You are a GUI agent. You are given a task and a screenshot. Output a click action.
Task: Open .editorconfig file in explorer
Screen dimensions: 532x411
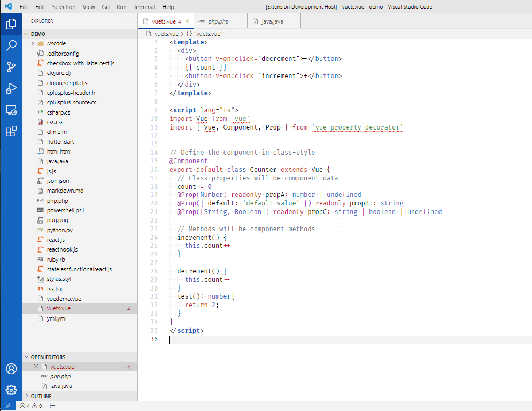(x=80, y=54)
